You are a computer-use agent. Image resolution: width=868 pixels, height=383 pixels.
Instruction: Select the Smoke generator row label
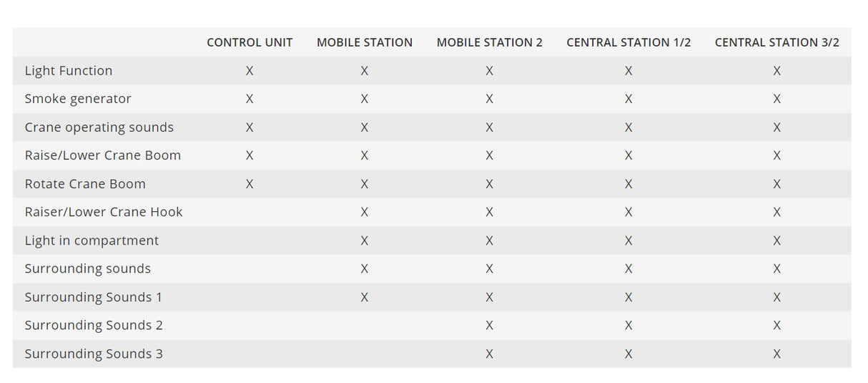coord(78,99)
